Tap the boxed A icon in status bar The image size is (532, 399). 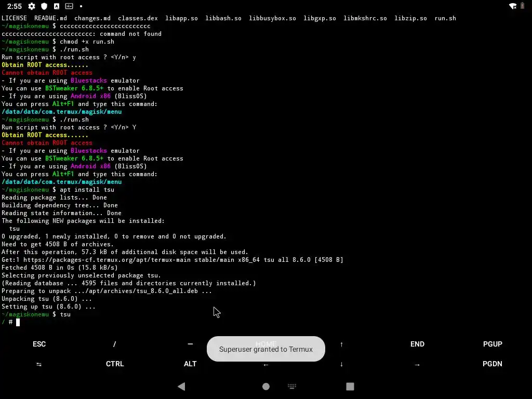[x=57, y=6]
